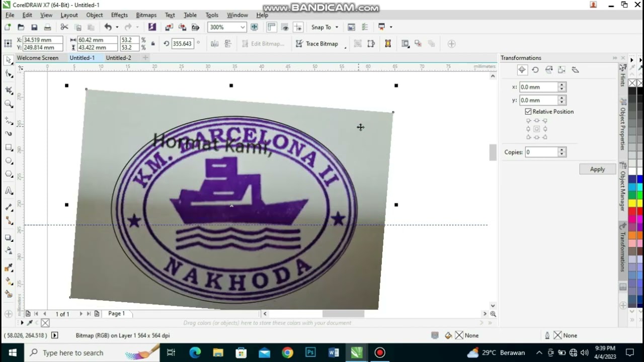Select the Crop tool in toolbox
644x362 pixels.
[9, 90]
